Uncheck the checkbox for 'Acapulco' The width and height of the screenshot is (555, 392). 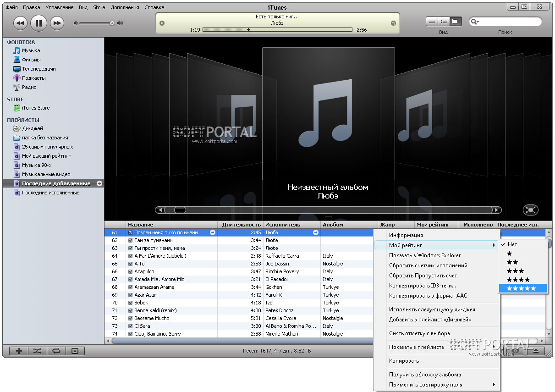[x=131, y=271]
